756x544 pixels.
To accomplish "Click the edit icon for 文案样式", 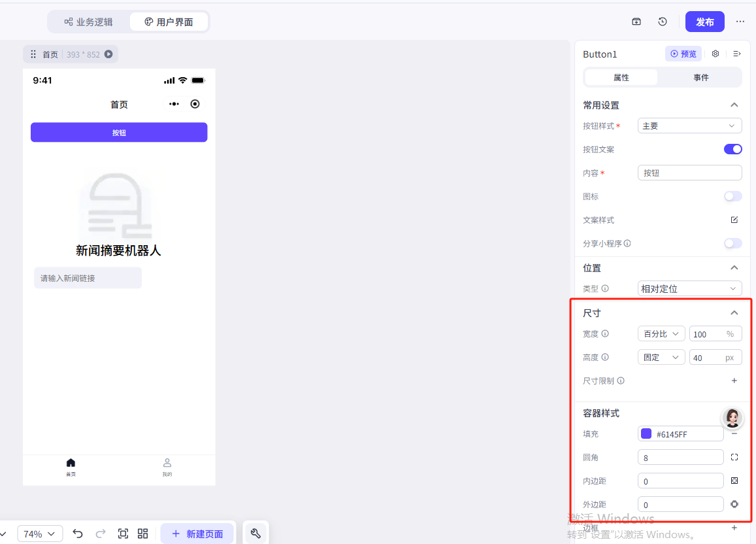I will (734, 220).
